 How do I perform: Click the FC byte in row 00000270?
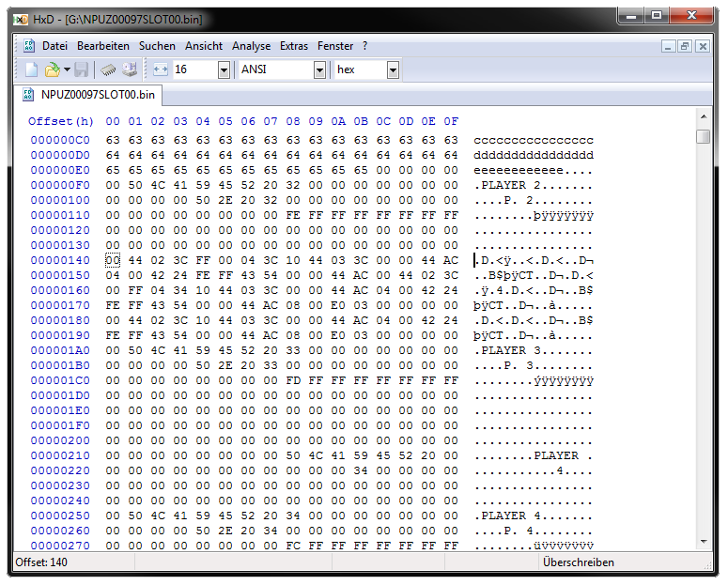[293, 546]
